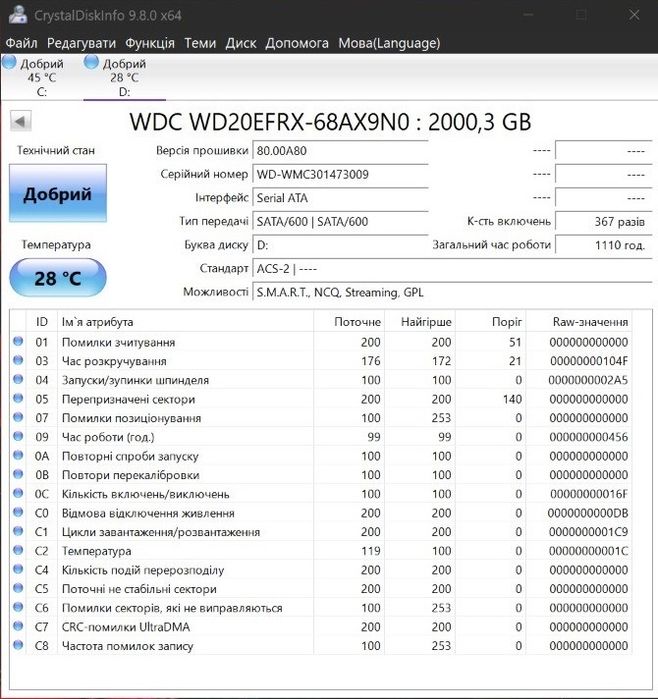Click the power-on hours 1110 год. field
Screen dimensions: 658x699
(604, 245)
